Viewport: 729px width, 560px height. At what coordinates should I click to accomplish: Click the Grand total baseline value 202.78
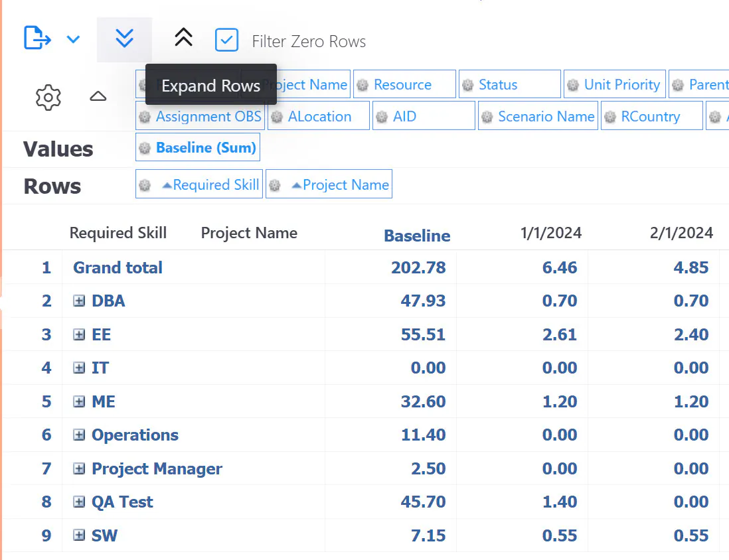pyautogui.click(x=418, y=267)
